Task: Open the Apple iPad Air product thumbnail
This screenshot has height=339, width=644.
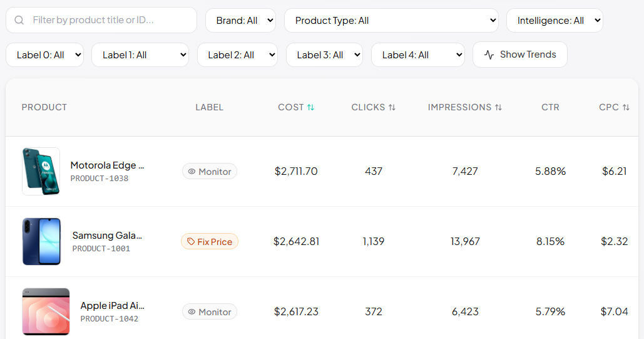Action: pyautogui.click(x=46, y=312)
